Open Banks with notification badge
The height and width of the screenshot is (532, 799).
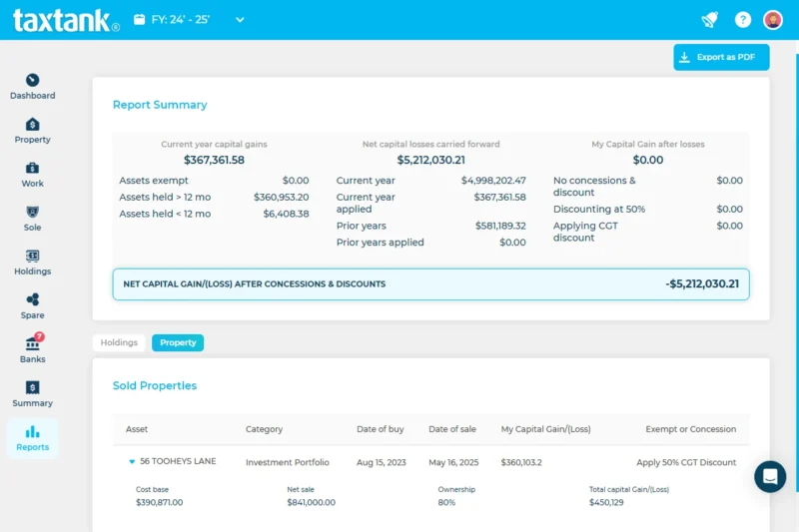(x=32, y=344)
